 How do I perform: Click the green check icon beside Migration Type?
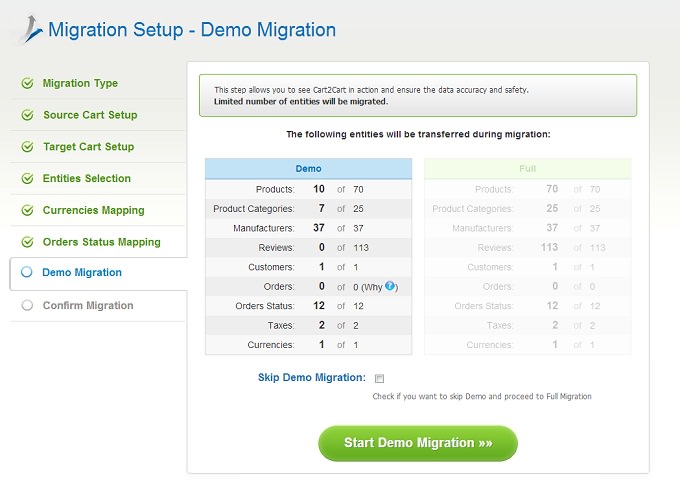[27, 83]
